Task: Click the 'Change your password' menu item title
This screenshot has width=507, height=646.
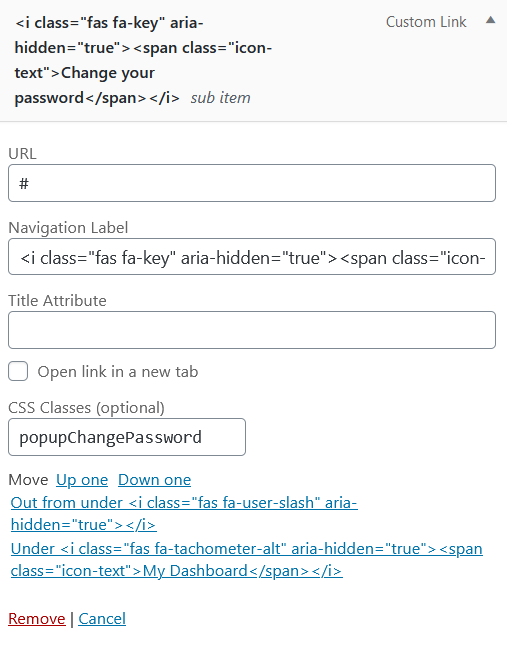Action: (x=143, y=61)
